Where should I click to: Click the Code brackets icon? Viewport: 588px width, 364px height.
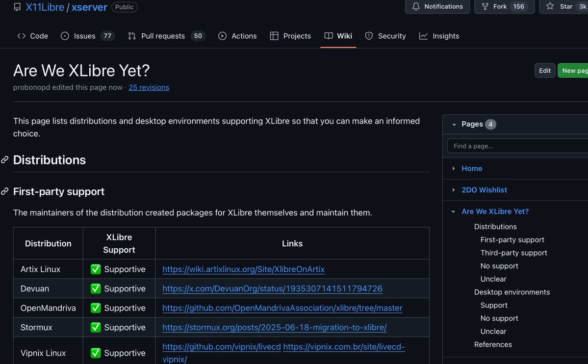click(22, 36)
